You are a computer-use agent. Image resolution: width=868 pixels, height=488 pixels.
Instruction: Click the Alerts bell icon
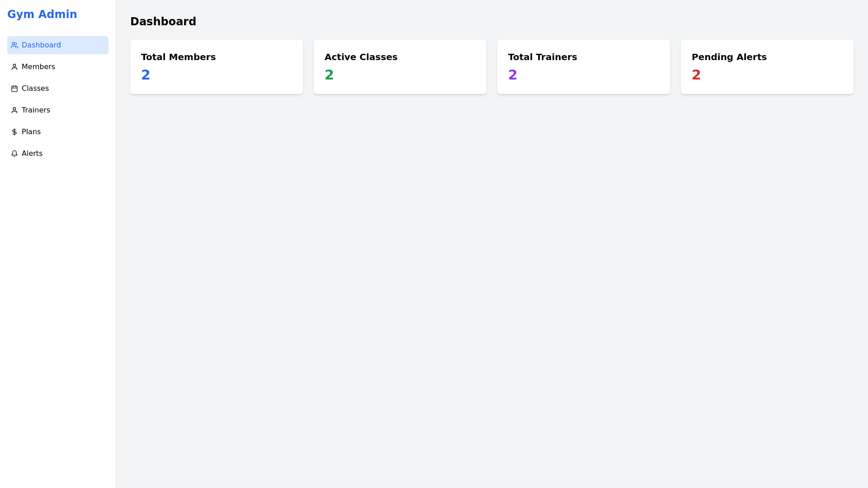click(14, 154)
